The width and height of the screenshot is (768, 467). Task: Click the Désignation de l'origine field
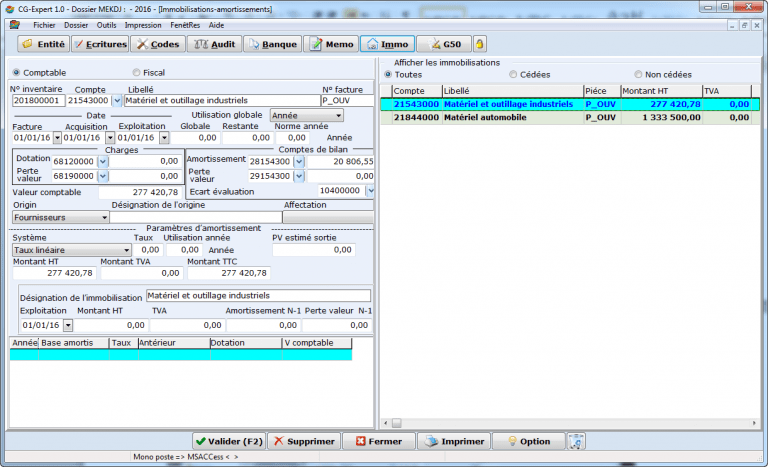196,218
